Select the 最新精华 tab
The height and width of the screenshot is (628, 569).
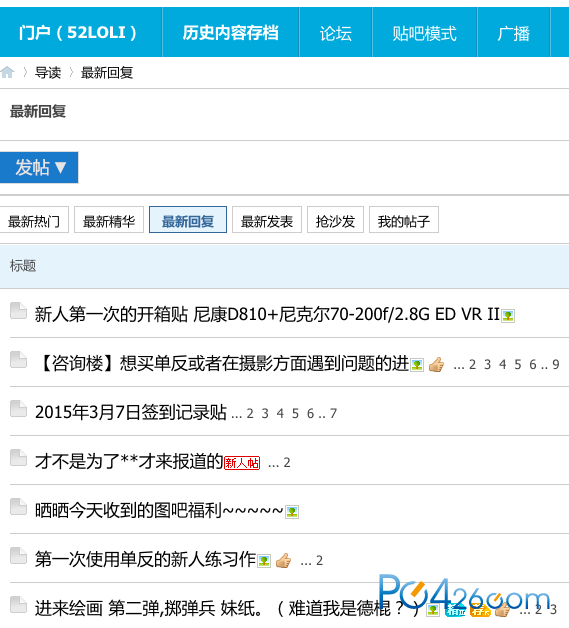(x=109, y=219)
